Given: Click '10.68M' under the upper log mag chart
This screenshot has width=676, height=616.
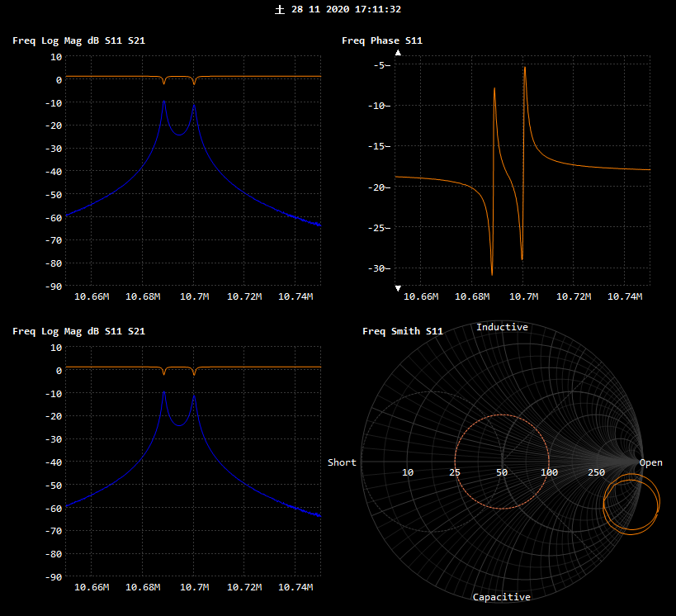Looking at the screenshot, I should click(143, 296).
